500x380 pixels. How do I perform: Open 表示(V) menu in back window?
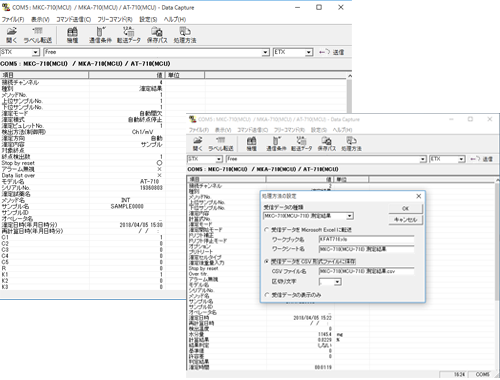[x=40, y=19]
